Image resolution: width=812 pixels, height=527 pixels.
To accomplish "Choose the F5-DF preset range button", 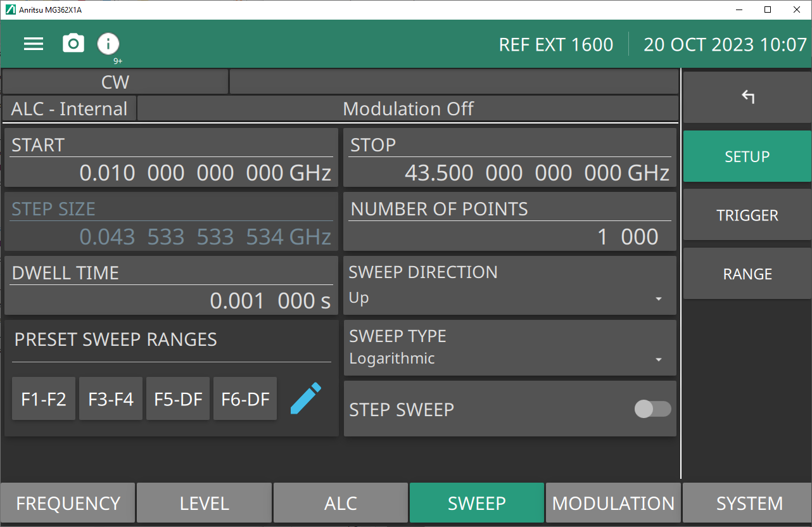I will [x=178, y=399].
